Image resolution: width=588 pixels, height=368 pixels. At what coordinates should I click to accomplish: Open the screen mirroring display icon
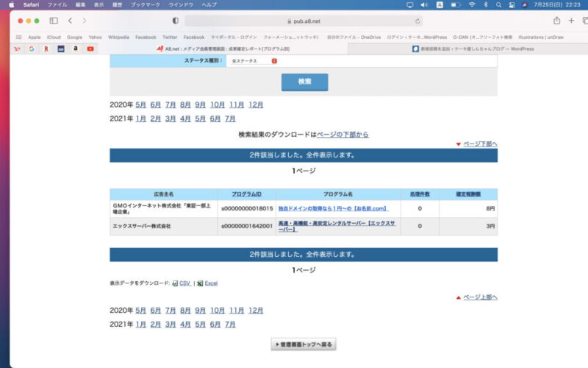point(410,5)
